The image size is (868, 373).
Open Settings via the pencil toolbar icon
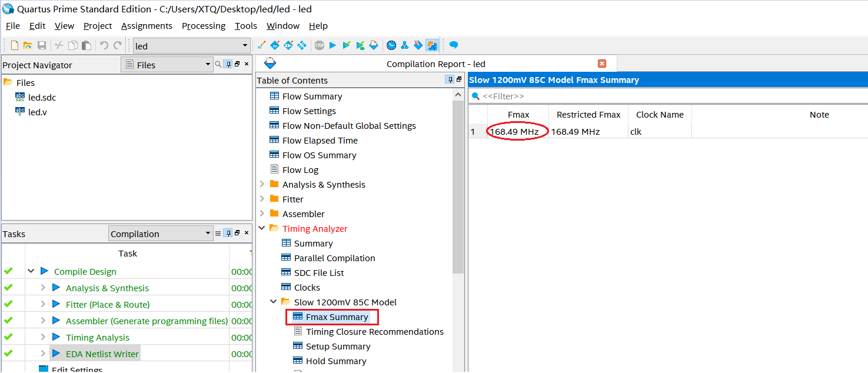[x=262, y=45]
